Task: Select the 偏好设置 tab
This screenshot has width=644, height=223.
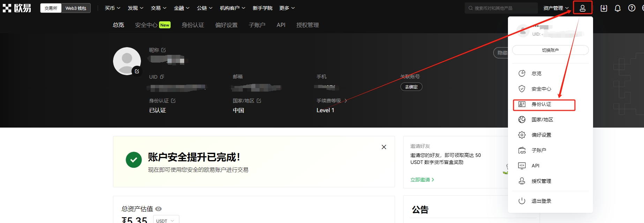Action: click(x=226, y=25)
